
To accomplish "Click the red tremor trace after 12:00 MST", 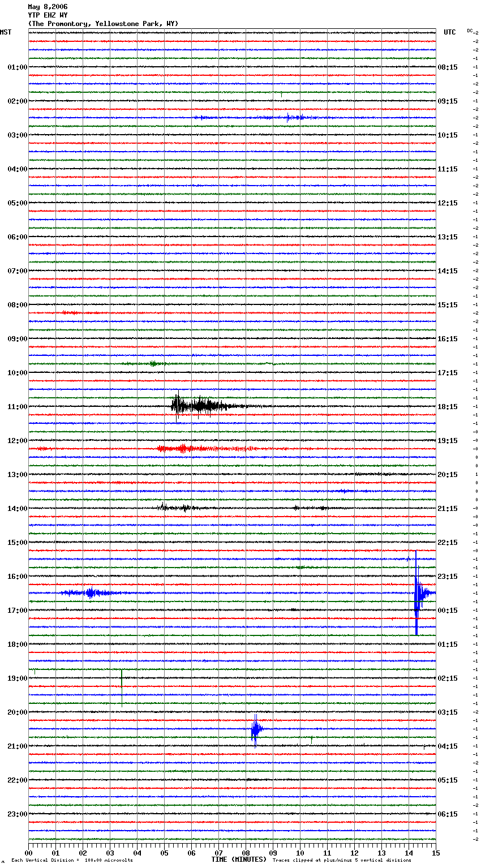I will (181, 449).
